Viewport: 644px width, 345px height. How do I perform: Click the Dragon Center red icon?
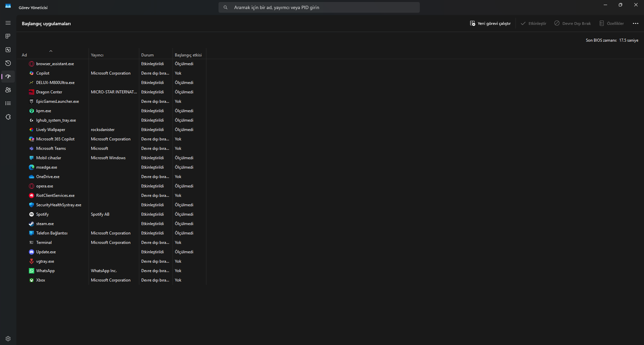pyautogui.click(x=32, y=92)
